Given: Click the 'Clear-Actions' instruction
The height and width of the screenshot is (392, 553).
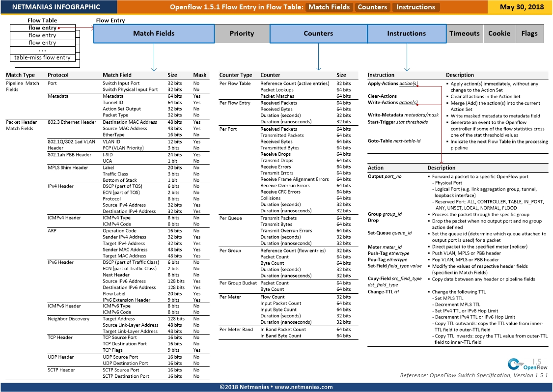Looking at the screenshot, I should tap(382, 96).
